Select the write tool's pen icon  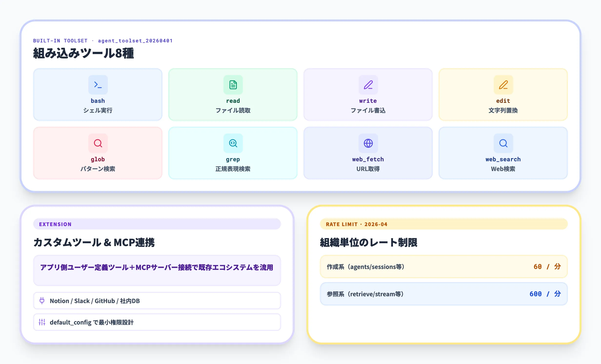click(368, 85)
